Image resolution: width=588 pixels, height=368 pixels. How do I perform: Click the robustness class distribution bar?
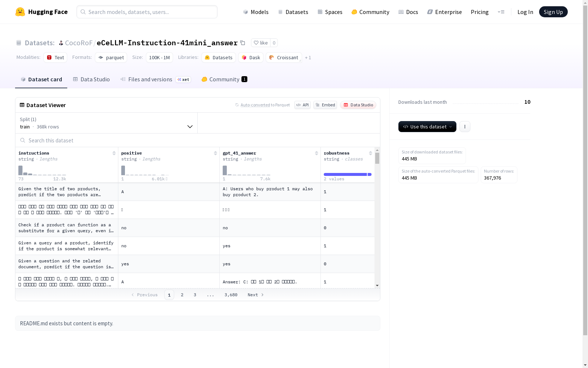[347, 174]
